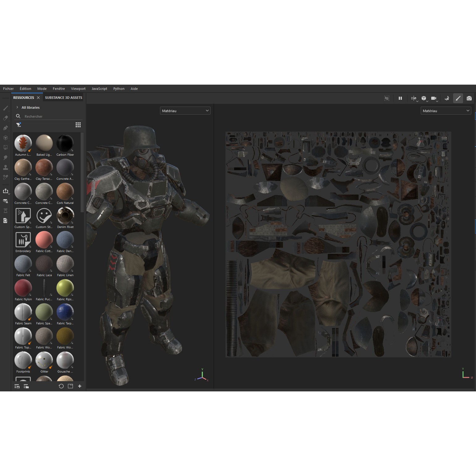476x476 pixels.
Task: Open the Fenêtre menu
Action: point(59,89)
